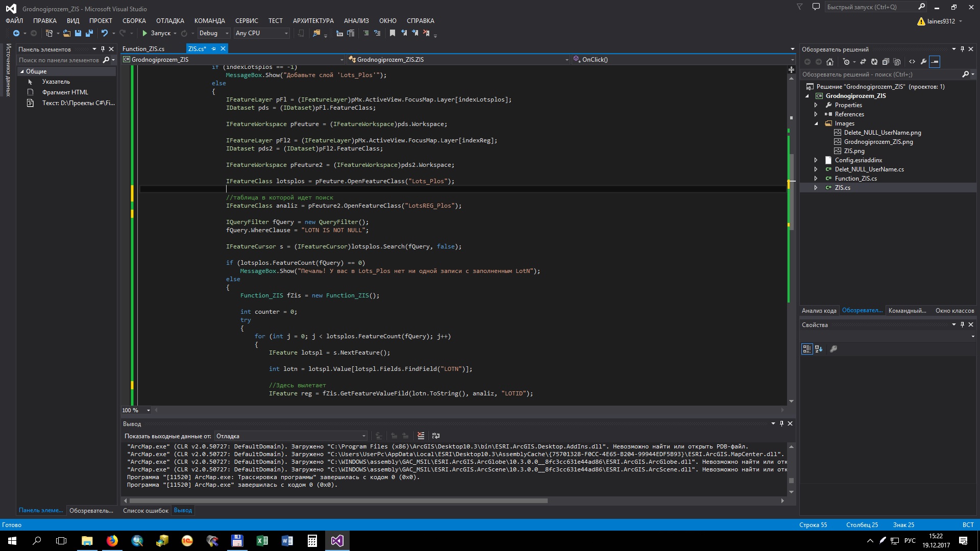Click Home icon in Solution Explorer
The height and width of the screenshot is (551, 980).
pyautogui.click(x=830, y=62)
